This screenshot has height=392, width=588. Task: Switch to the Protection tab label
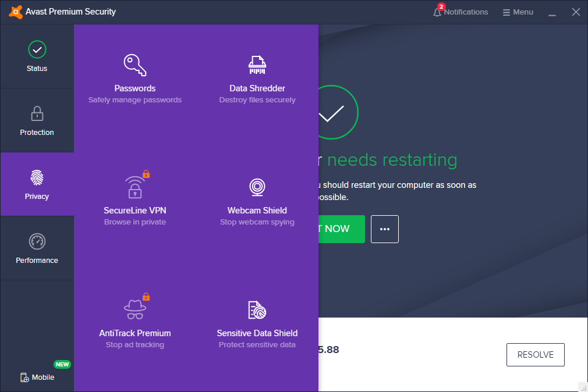(x=37, y=132)
